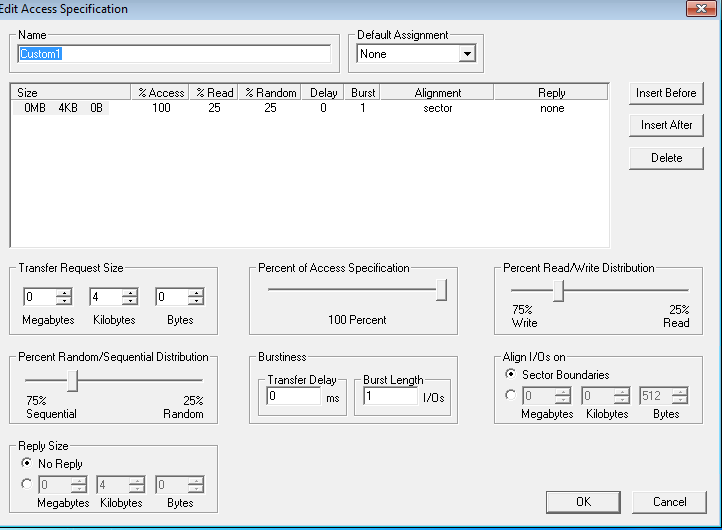Decrease Transfer Request Size Kilobytes with down arrow
722x530 pixels.
point(130,301)
